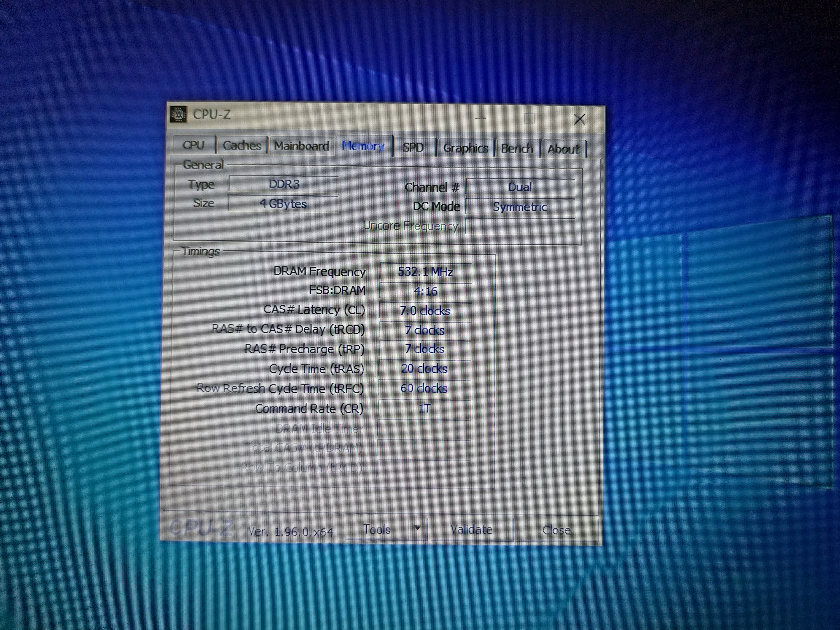Viewport: 840px width, 630px height.
Task: Select the Bench tab
Action: (x=517, y=149)
